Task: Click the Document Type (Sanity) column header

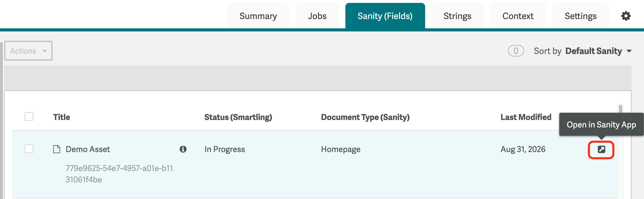Action: (x=365, y=117)
